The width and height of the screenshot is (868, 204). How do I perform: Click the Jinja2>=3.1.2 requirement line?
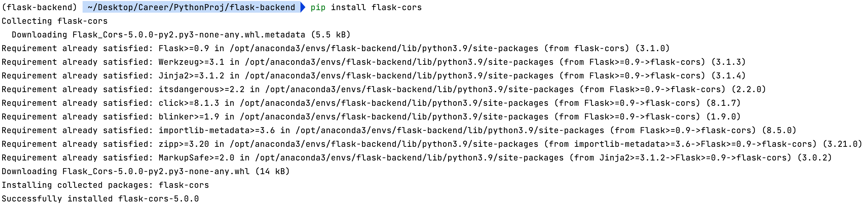point(373,76)
